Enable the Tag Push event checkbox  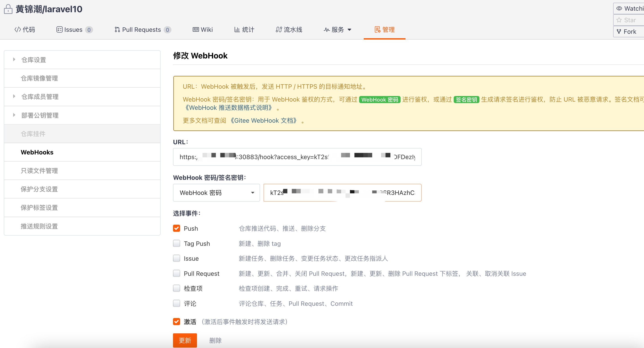click(177, 243)
